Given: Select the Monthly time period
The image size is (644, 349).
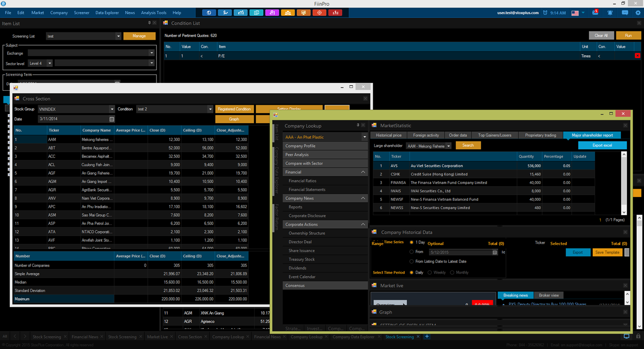Looking at the screenshot, I should click(x=452, y=272).
